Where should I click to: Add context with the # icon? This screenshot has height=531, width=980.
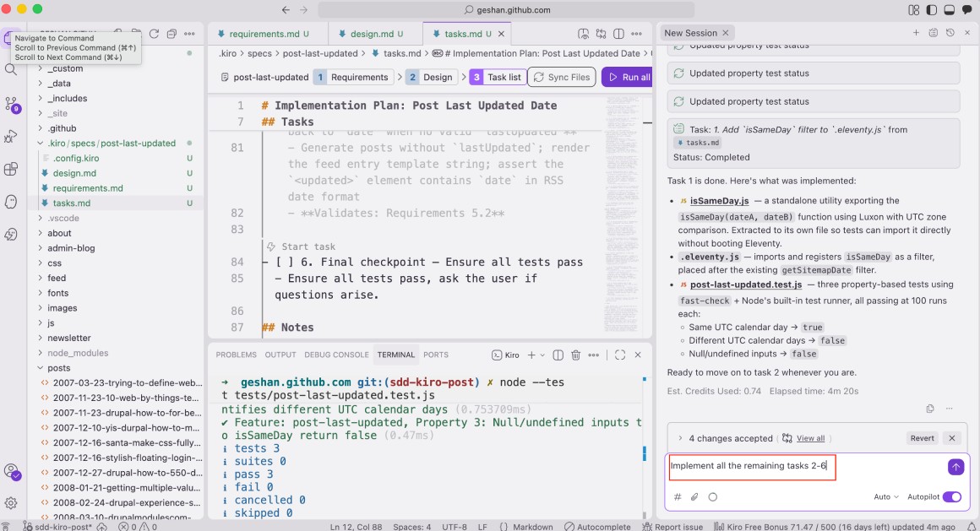tap(678, 496)
